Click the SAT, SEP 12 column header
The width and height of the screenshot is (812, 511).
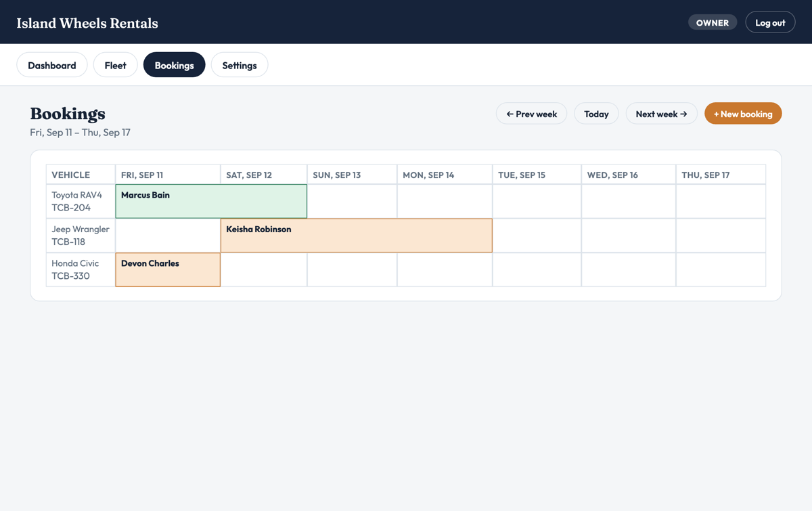tap(264, 175)
